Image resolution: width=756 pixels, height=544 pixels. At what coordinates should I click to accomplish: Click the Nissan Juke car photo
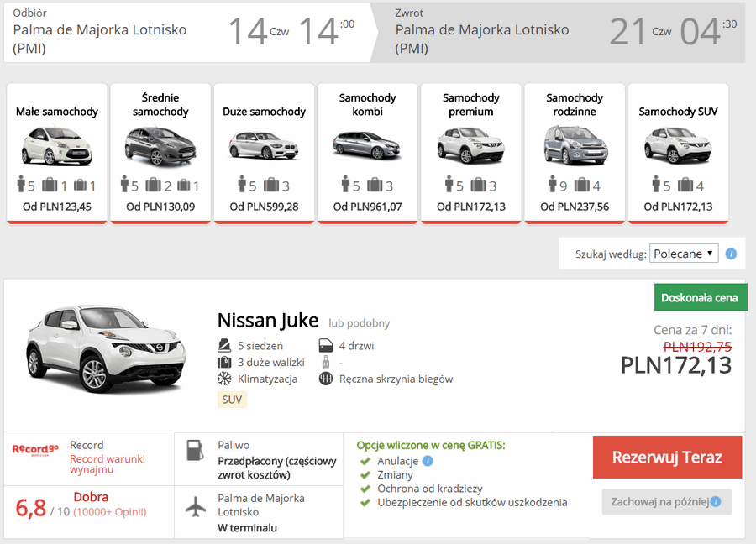click(106, 348)
